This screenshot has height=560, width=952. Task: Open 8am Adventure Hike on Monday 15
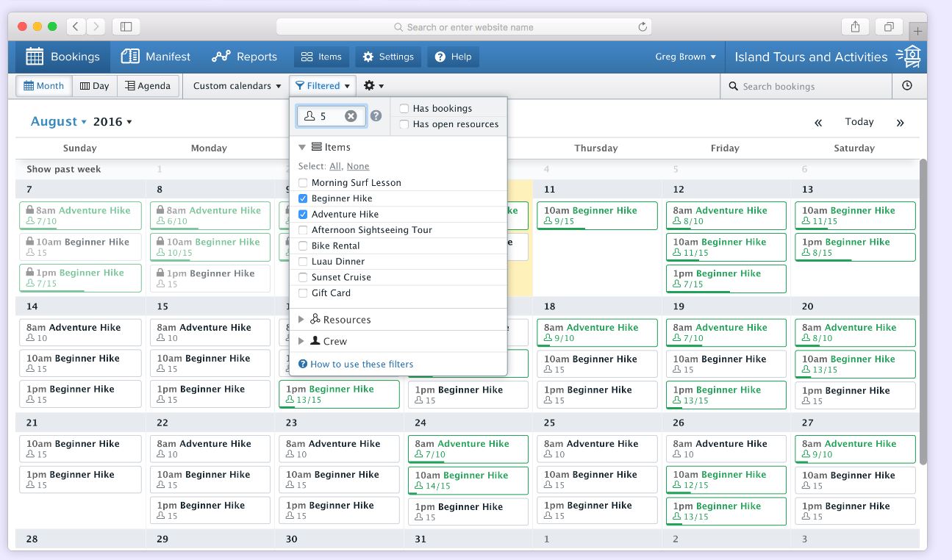click(210, 332)
